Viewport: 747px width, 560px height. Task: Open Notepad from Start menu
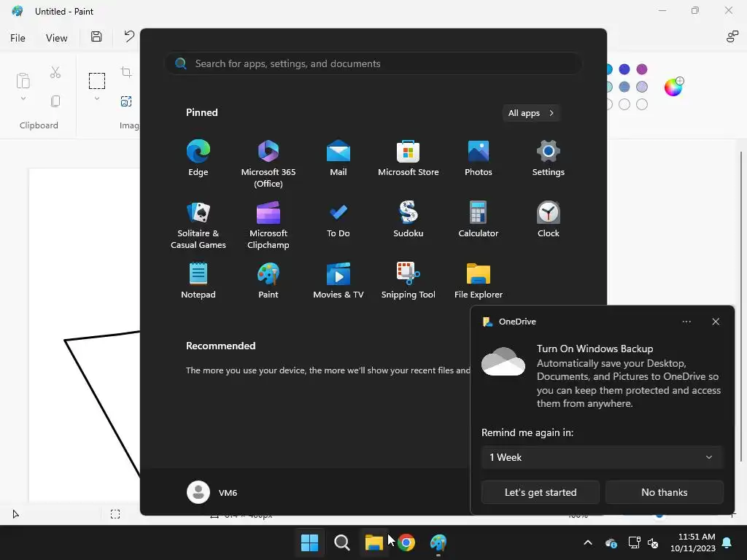pyautogui.click(x=198, y=281)
